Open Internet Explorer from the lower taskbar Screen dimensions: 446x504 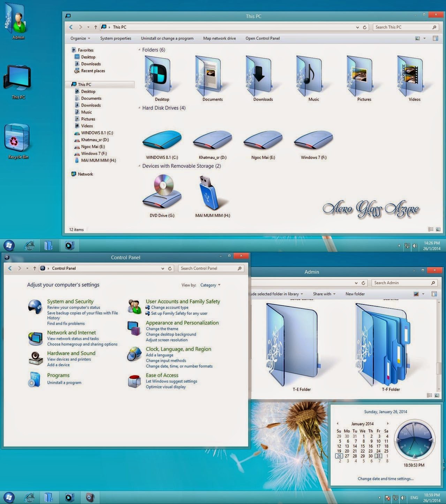point(29,497)
